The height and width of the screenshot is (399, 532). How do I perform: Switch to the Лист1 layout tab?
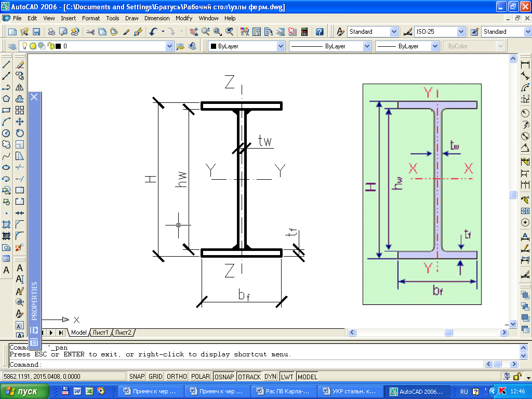tap(100, 332)
